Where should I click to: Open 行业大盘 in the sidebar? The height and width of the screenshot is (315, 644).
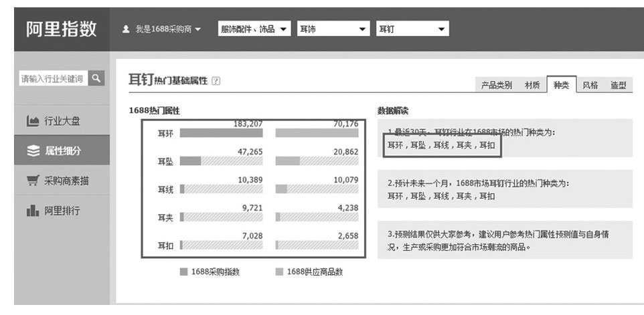pos(62,121)
